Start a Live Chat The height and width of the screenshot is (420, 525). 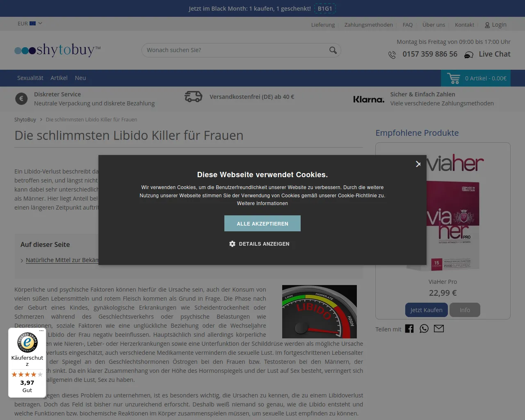[495, 54]
